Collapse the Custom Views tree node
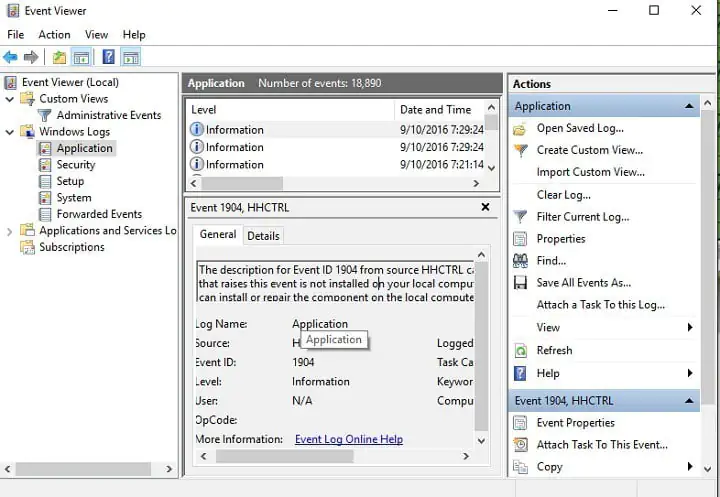 click(x=11, y=99)
